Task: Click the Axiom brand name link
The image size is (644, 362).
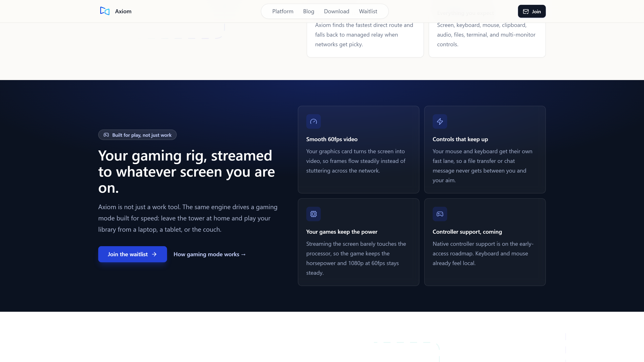Action: pos(123,11)
